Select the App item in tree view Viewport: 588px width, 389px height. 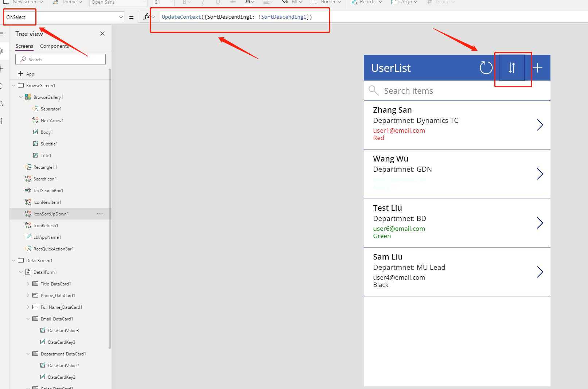[x=30, y=74]
